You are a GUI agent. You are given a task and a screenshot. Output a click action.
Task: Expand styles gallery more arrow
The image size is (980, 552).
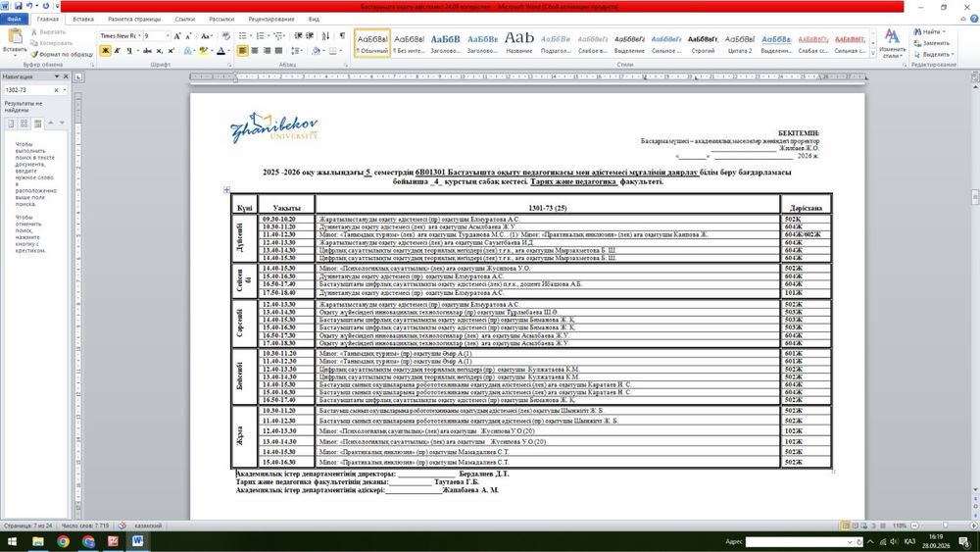pyautogui.click(x=873, y=54)
